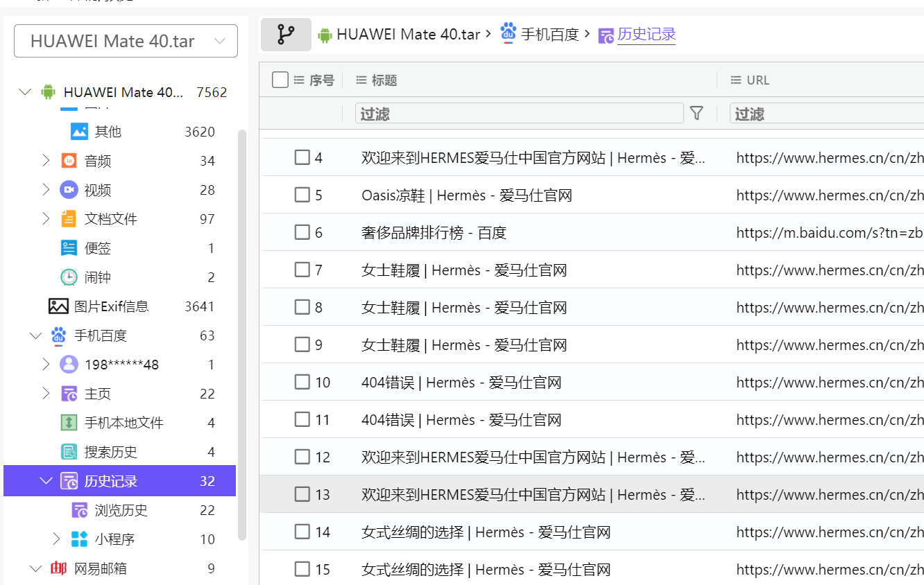Click the 闹钟 alarm clock icon
The width and height of the screenshot is (924, 585).
pyautogui.click(x=69, y=277)
